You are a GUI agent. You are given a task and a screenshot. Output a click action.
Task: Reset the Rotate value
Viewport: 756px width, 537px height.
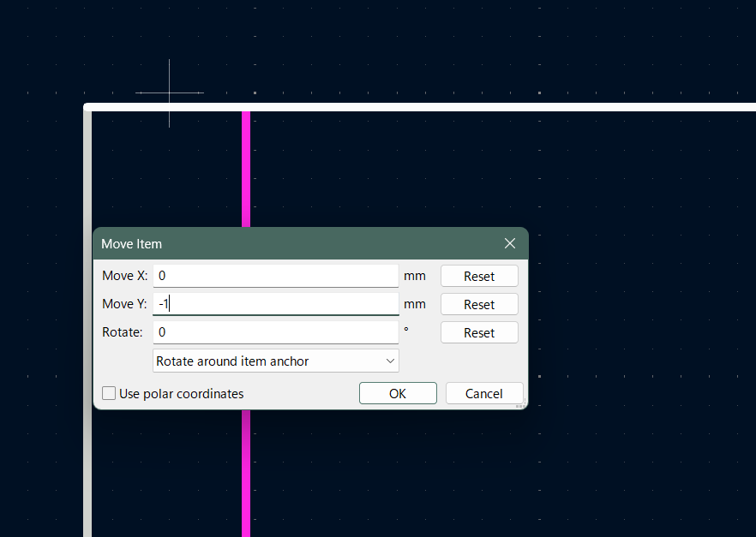coord(479,332)
